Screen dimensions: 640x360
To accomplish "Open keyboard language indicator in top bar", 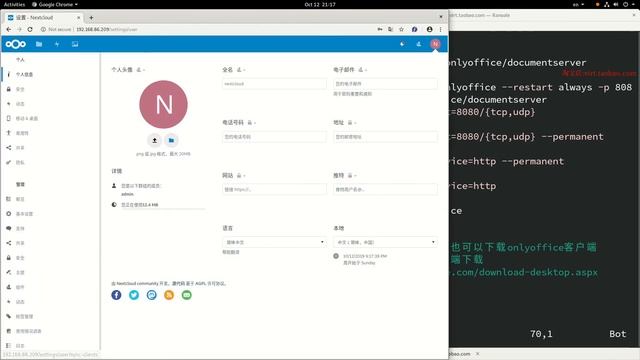I will [578, 4].
